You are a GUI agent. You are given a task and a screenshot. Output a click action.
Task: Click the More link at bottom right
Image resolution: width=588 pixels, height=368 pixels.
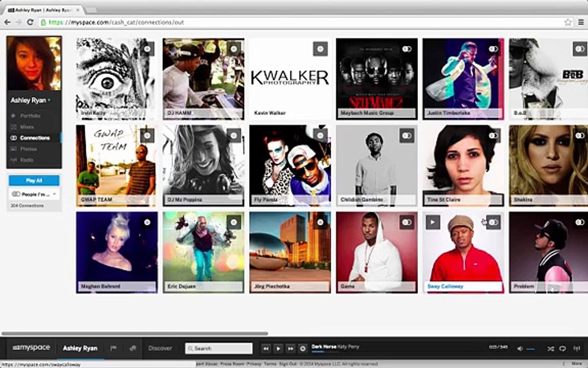click(x=576, y=364)
